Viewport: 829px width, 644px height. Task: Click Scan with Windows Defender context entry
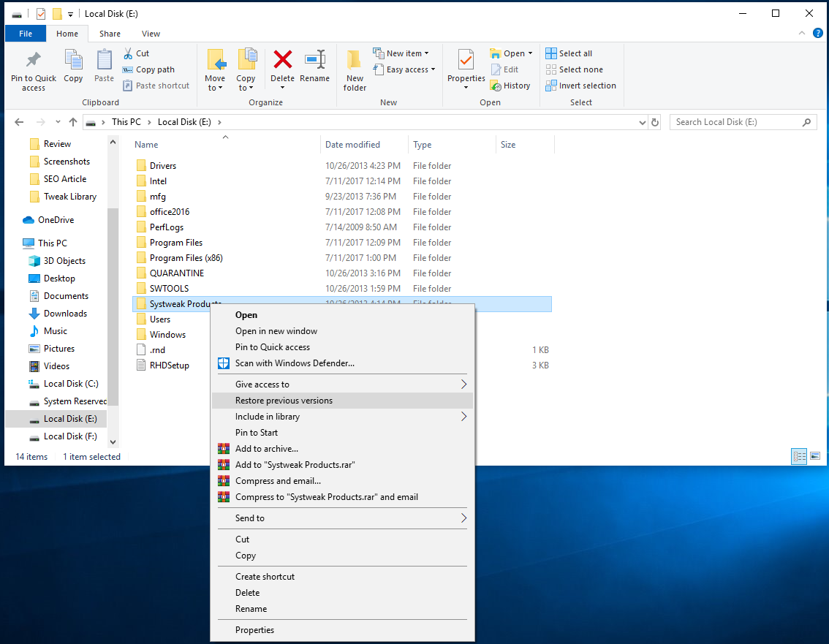coord(342,363)
